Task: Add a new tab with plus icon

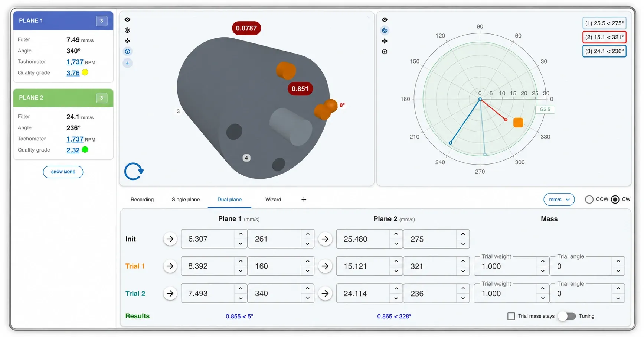Action: tap(304, 200)
